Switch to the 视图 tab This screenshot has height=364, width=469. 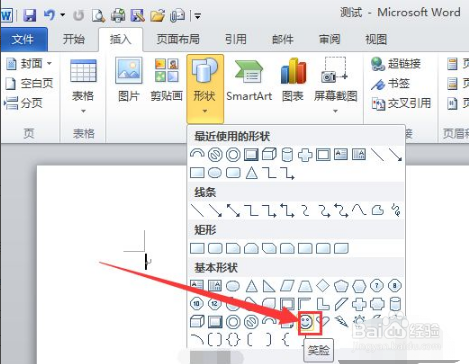pyautogui.click(x=376, y=39)
